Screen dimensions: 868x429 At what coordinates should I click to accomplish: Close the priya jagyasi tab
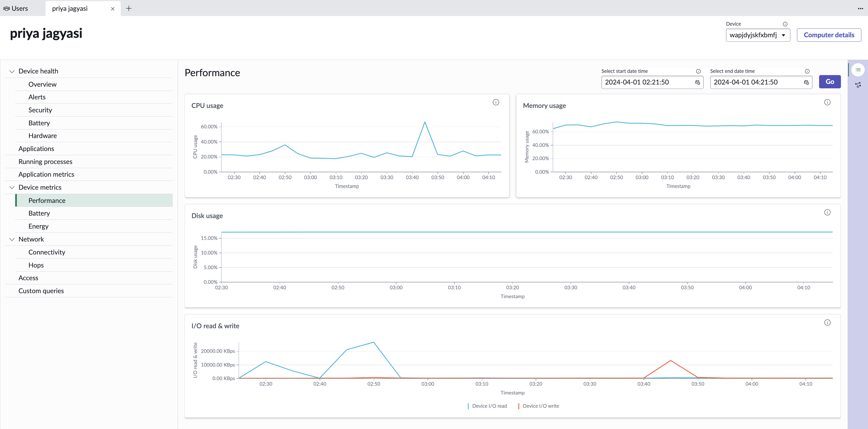click(112, 9)
